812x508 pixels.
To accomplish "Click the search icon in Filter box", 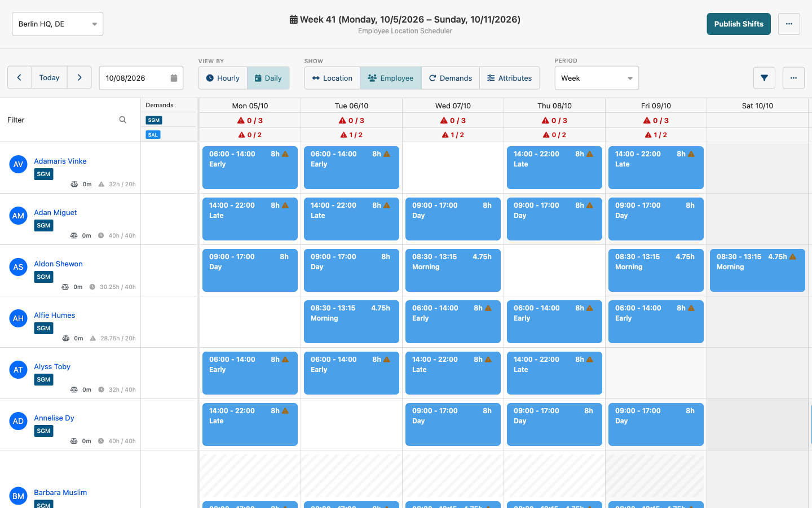I will coord(122,120).
